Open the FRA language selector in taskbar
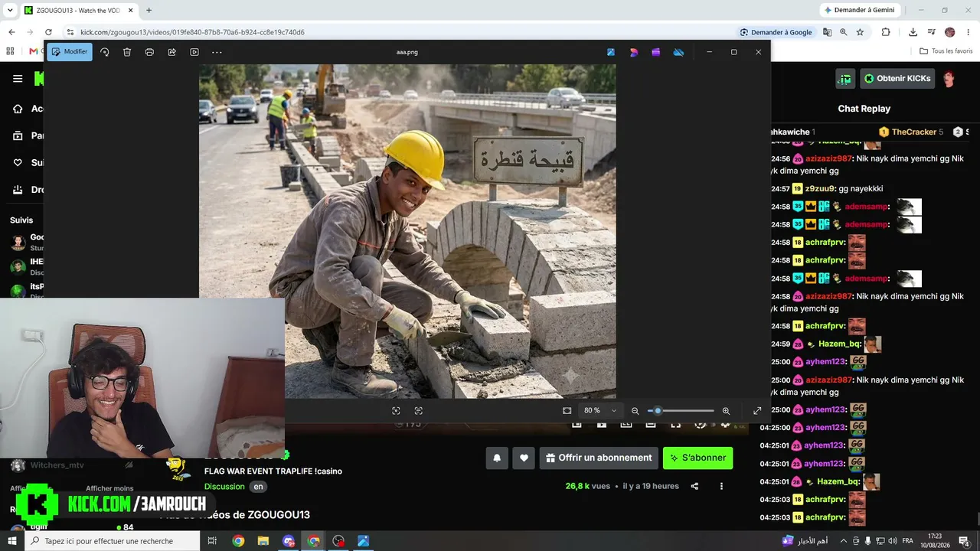Screen dimensions: 980x551 point(906,541)
